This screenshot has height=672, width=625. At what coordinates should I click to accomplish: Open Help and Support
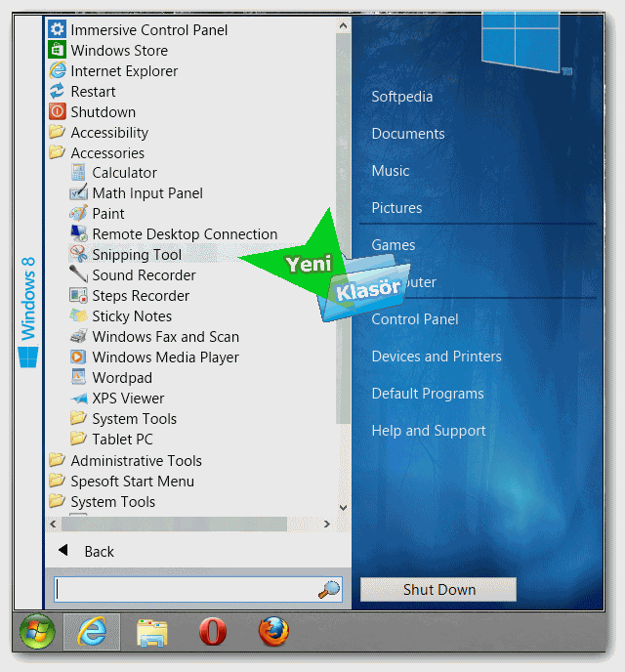428,431
